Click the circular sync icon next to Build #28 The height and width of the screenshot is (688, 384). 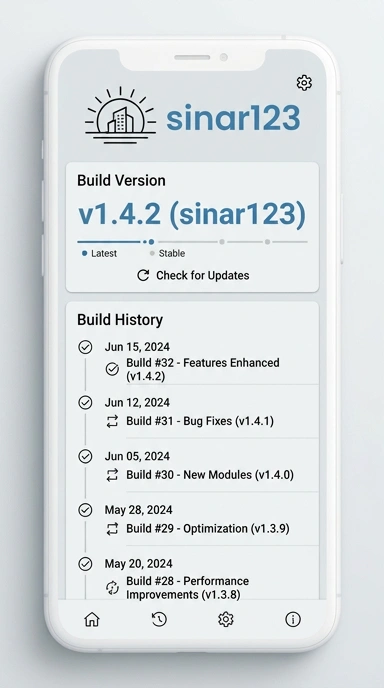point(112,588)
